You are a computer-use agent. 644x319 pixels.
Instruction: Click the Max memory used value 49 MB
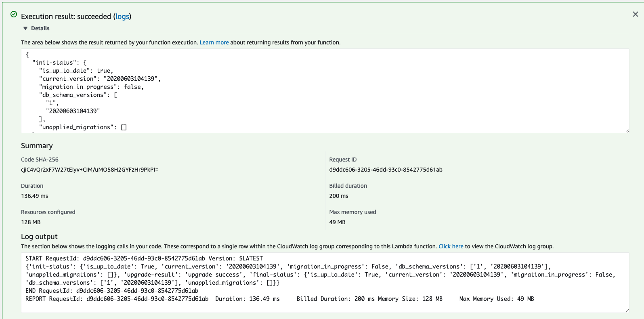pyautogui.click(x=337, y=222)
